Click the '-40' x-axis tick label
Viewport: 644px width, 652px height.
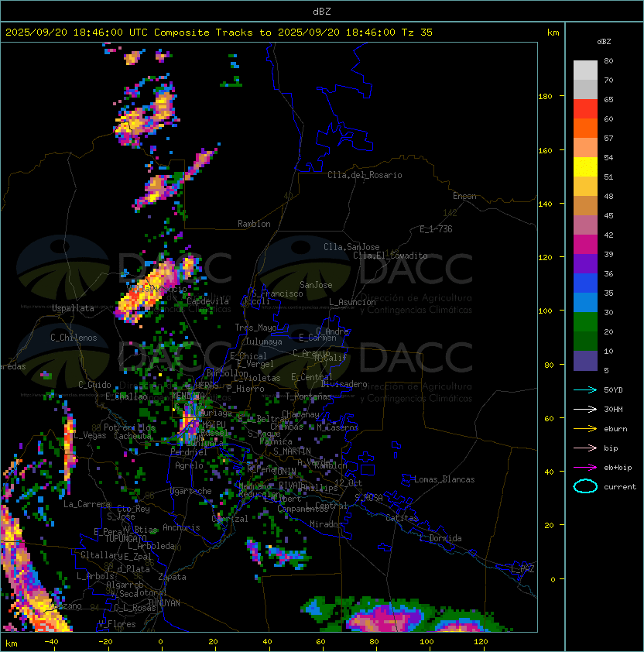pos(51,642)
